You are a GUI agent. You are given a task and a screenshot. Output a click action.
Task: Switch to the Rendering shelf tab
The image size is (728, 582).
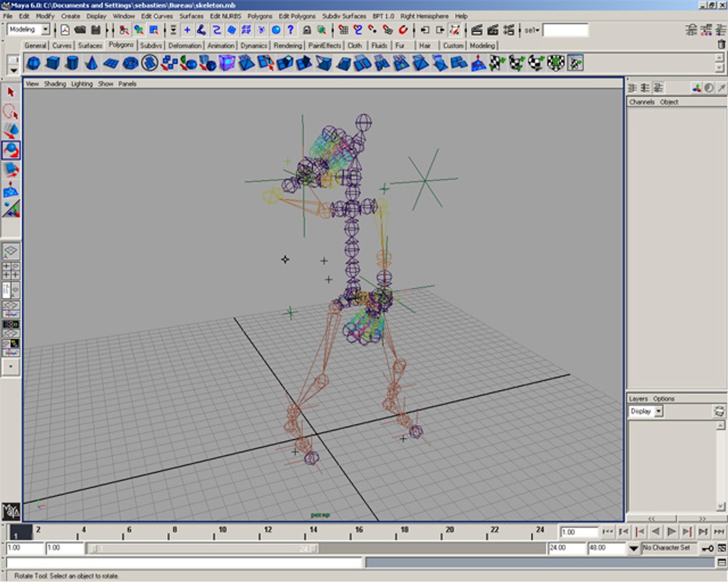click(288, 46)
